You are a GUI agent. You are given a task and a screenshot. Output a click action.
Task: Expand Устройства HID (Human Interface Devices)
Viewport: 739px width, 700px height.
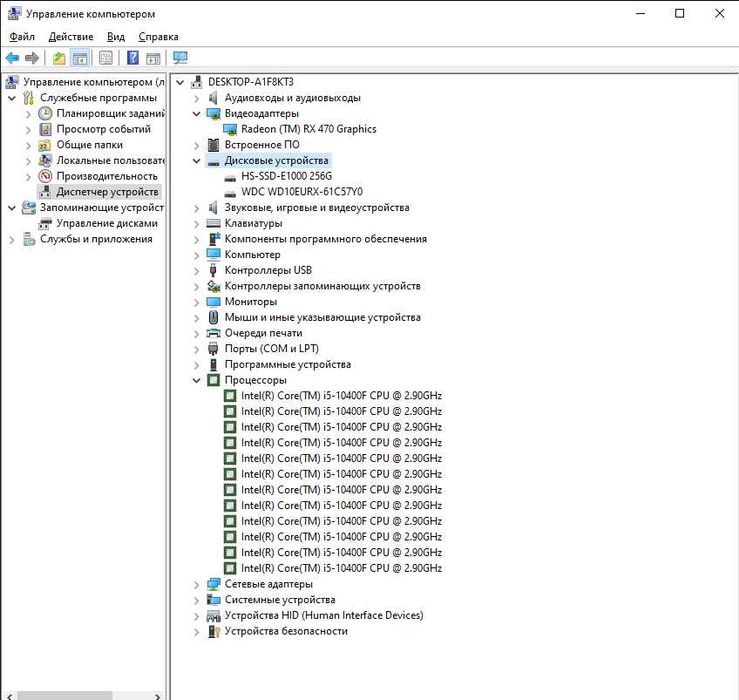point(197,616)
